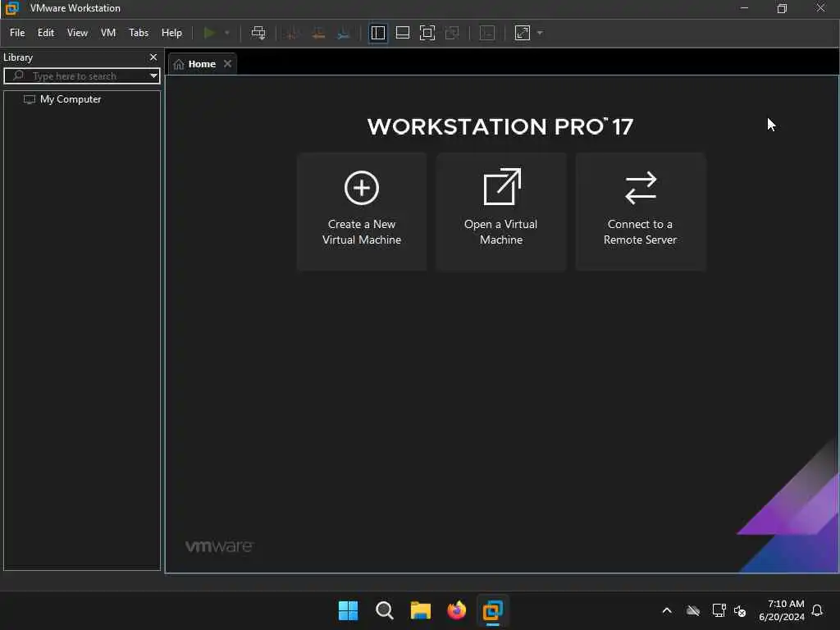Click the network status tray icon
This screenshot has height=630, width=840.
click(719, 610)
